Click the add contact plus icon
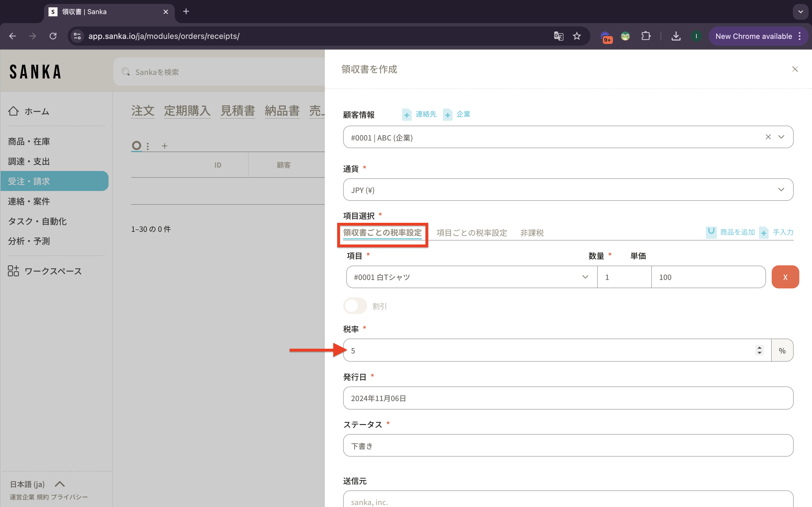The height and width of the screenshot is (507, 812). tap(407, 115)
